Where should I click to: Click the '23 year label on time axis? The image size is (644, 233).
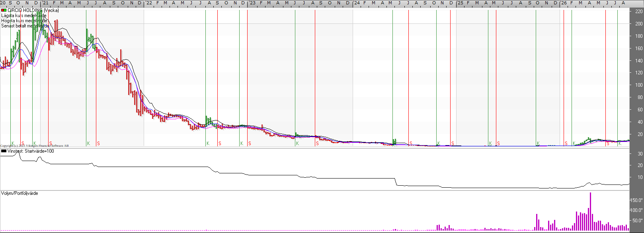252,3
